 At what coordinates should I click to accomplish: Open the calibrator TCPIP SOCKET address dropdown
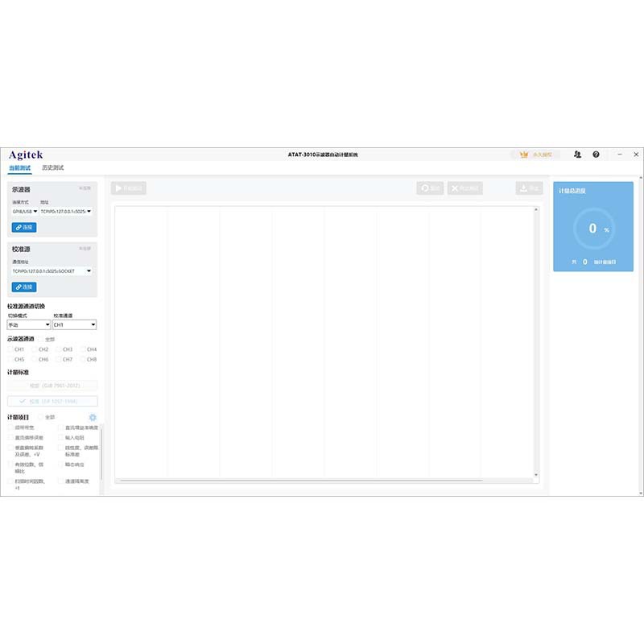(x=52, y=271)
